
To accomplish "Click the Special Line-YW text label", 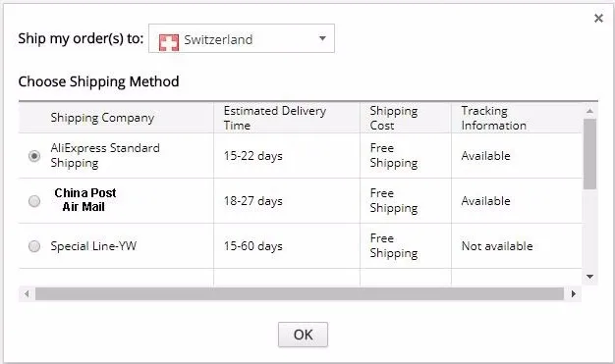I will 93,246.
